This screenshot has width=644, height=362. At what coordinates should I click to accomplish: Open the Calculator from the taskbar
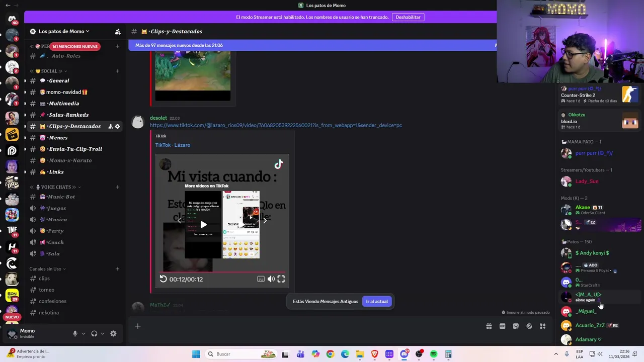[448, 354]
